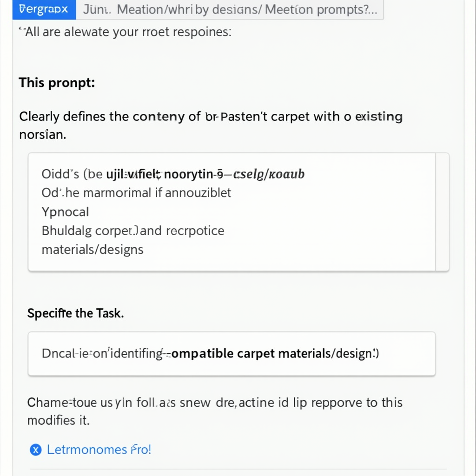Click the 'Chame-toue us yin' paragraph
The image size is (476, 476).
[215, 411]
